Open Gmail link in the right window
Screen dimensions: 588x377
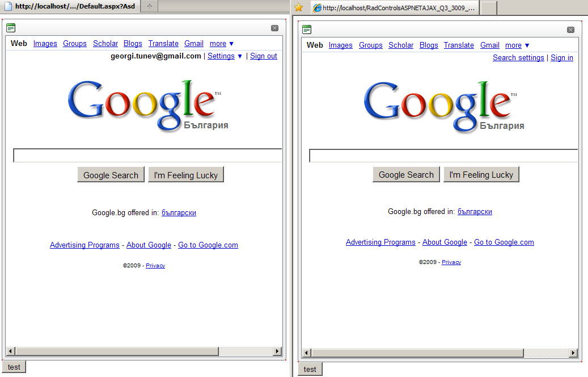point(490,45)
